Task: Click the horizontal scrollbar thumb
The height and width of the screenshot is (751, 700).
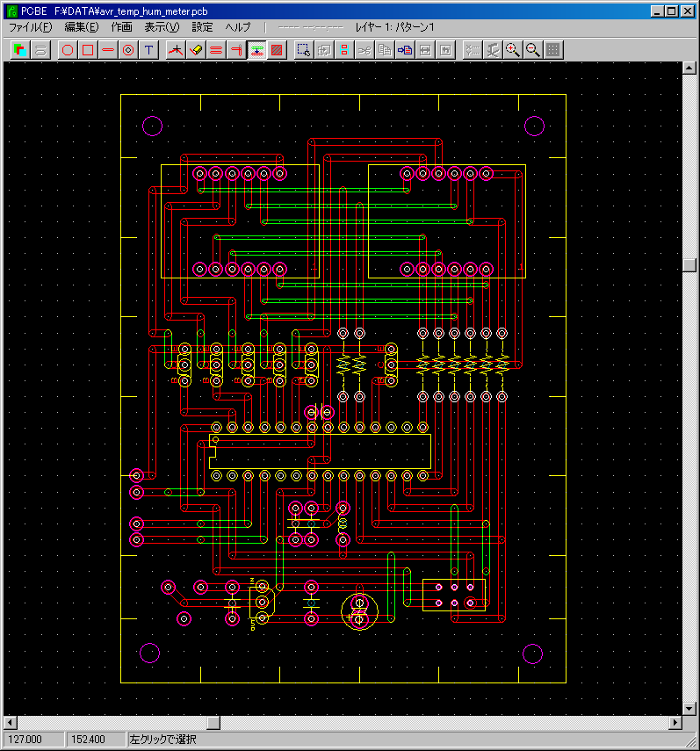Action: 213,722
